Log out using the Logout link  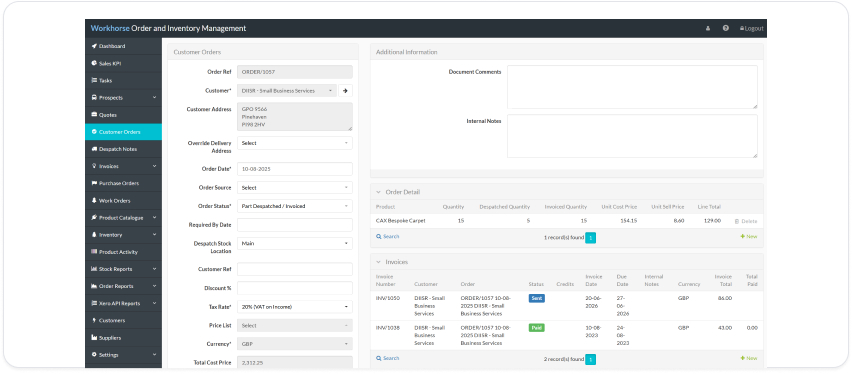pos(751,28)
